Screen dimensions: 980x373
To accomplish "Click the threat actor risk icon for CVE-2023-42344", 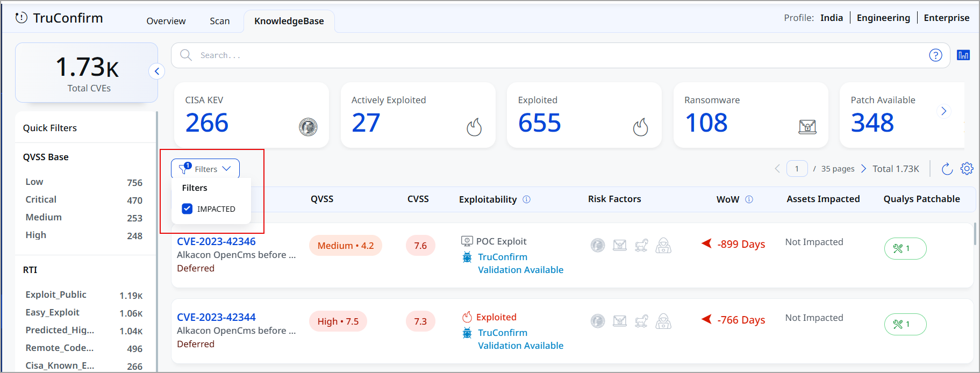I will [663, 321].
